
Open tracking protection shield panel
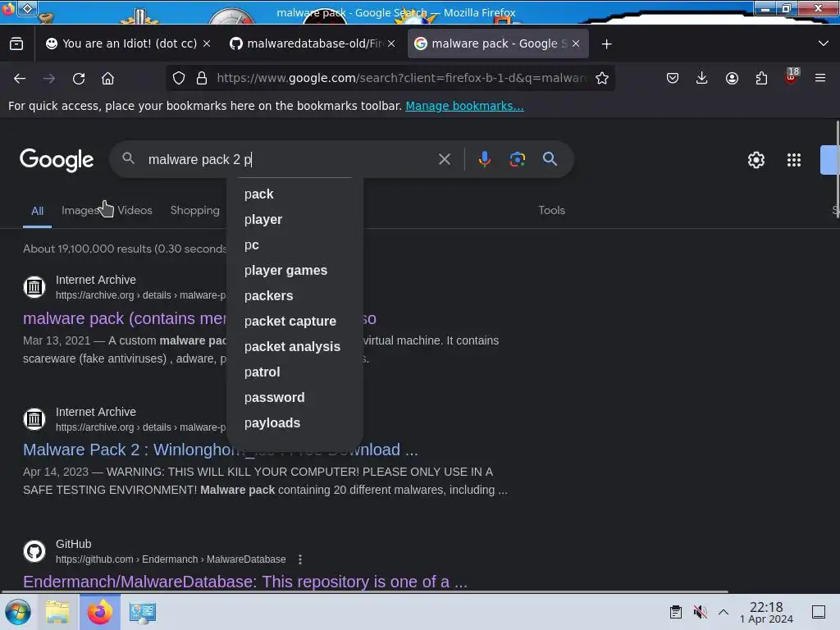click(179, 78)
